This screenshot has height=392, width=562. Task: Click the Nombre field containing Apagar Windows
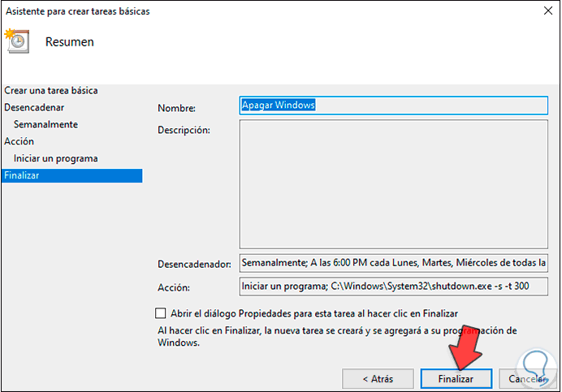click(x=394, y=106)
